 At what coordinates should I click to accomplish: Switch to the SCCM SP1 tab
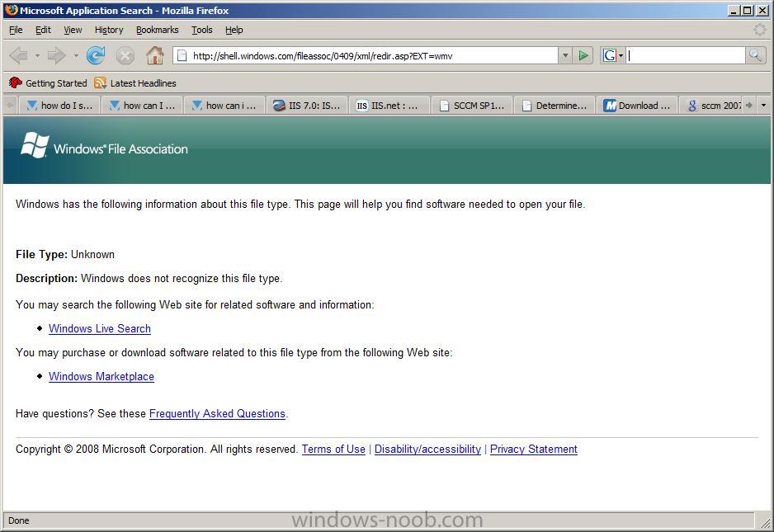click(471, 105)
